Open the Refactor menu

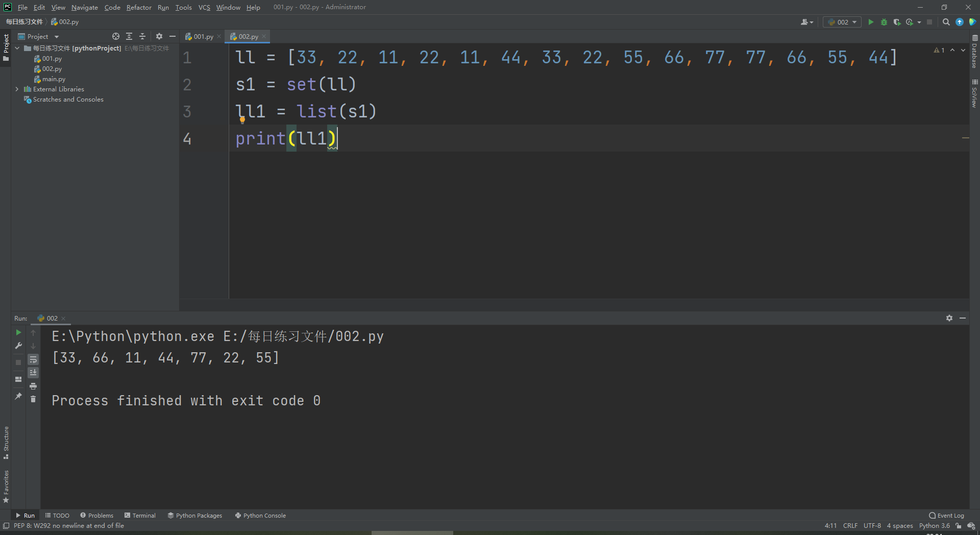[x=139, y=7]
